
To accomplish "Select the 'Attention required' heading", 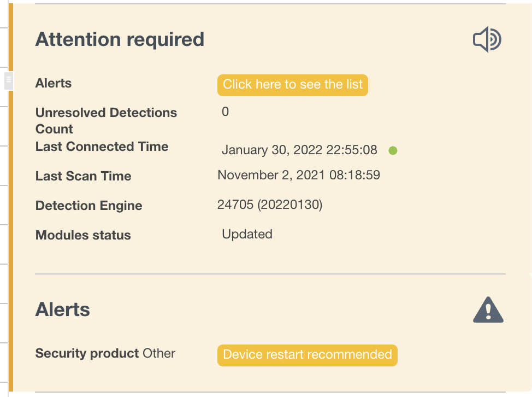I will [120, 40].
